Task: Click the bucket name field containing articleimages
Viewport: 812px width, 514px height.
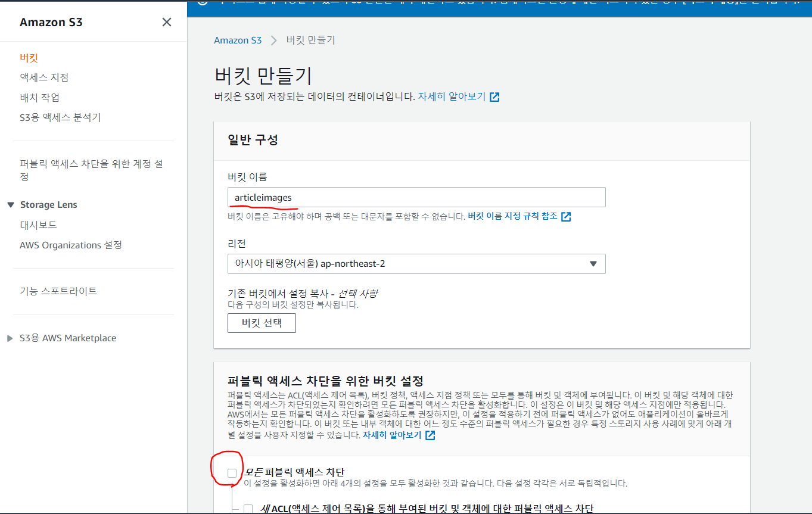Action: tap(416, 197)
